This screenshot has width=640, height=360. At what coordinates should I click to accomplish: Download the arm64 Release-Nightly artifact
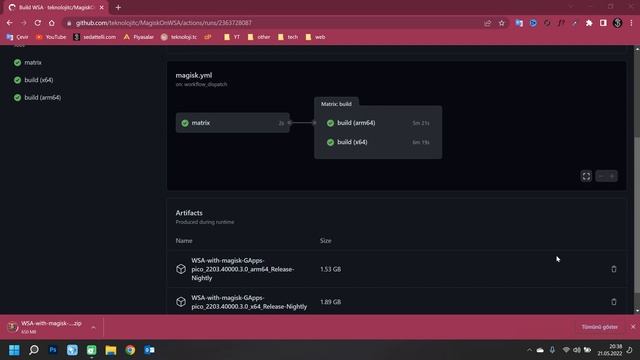(x=243, y=269)
